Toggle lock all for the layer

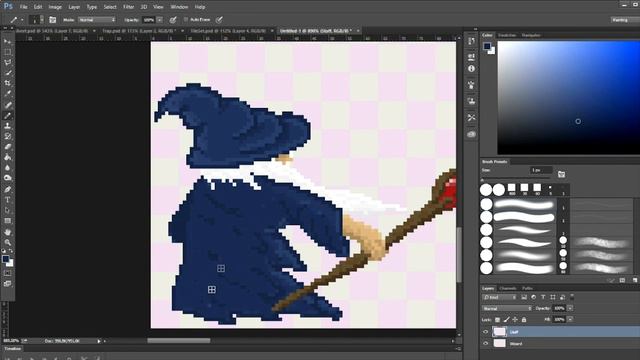[x=524, y=320]
